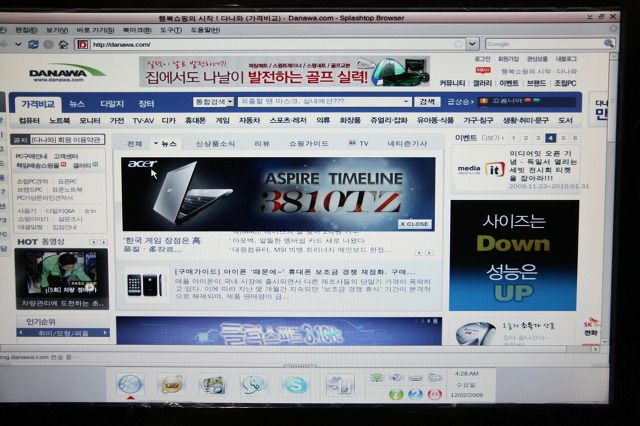Open Skype from the dock
The height and width of the screenshot is (426, 640).
(296, 384)
